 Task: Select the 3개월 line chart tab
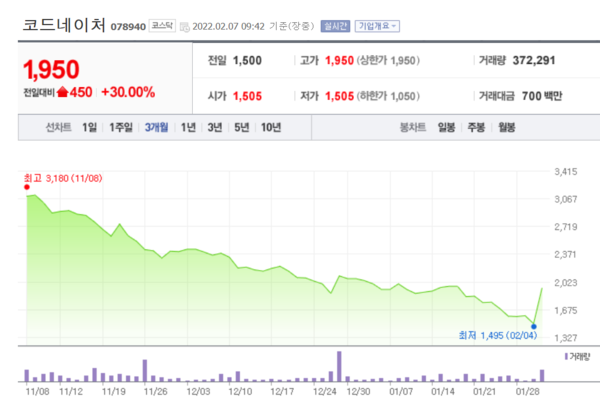156,127
